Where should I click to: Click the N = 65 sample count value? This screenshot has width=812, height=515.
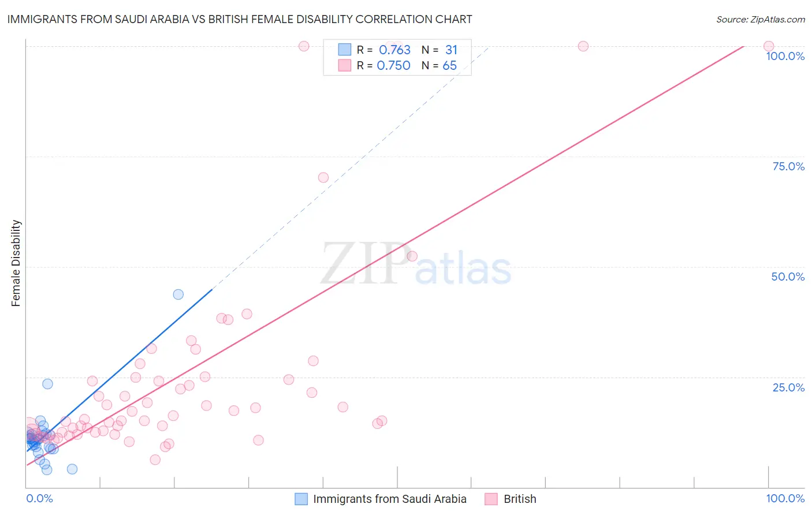(x=439, y=65)
